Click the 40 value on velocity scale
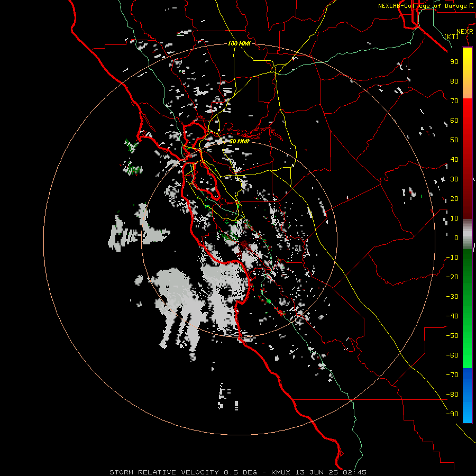 (454, 159)
